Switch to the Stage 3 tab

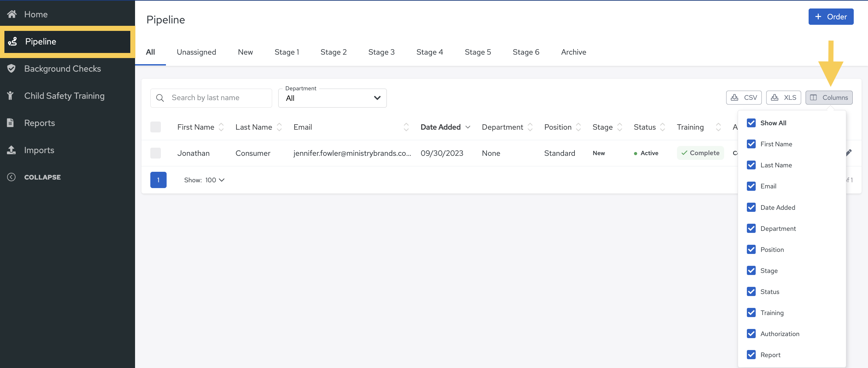[x=381, y=52]
